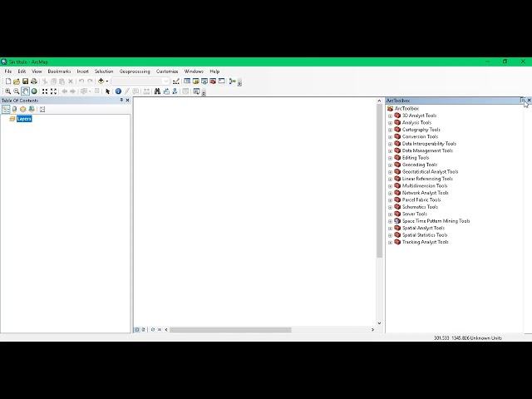Open the Windows menu
This screenshot has width=532, height=399.
(194, 71)
